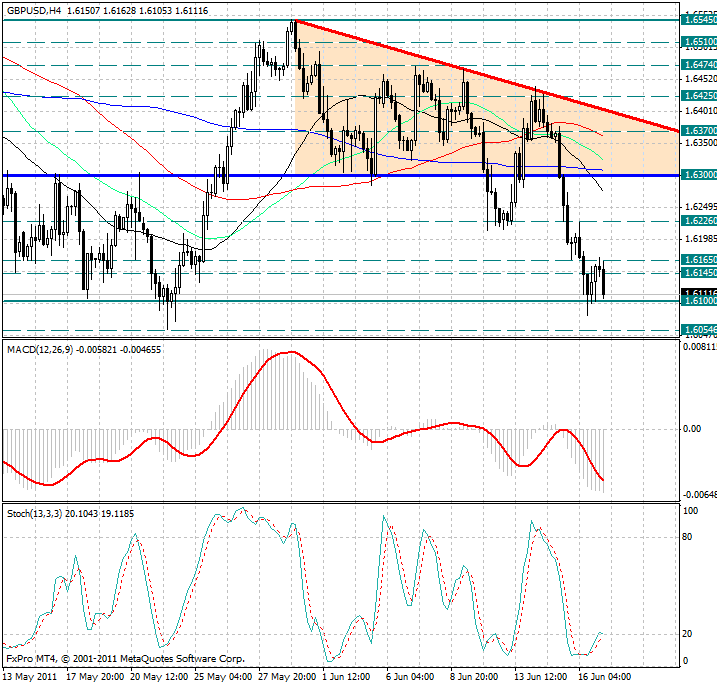Image resolution: width=717 pixels, height=684 pixels.
Task: Select the 1.6226 price level label
Action: point(699,221)
